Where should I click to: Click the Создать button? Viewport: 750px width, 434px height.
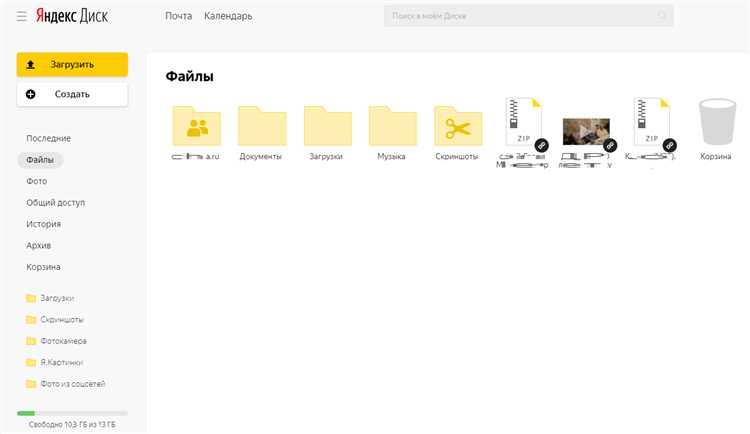(72, 94)
